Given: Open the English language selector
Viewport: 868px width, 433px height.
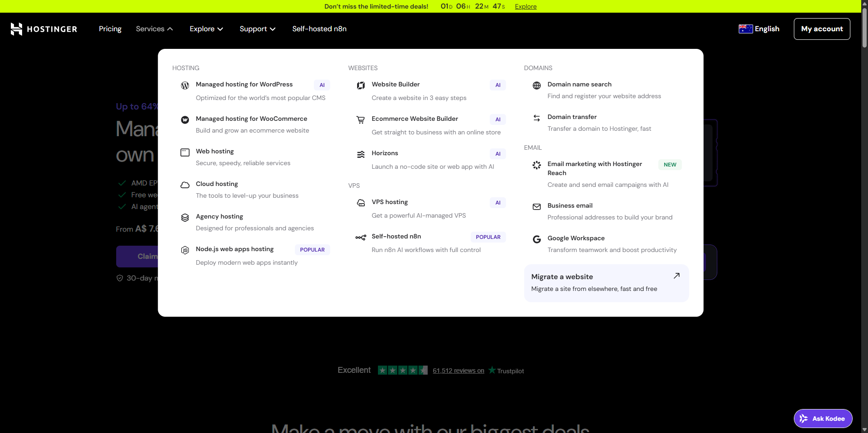Looking at the screenshot, I should 759,29.
